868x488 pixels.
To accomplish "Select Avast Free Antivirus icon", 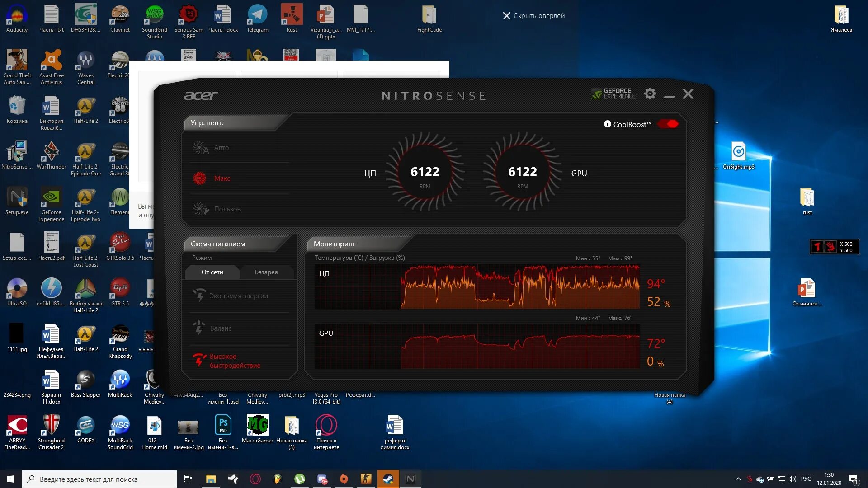I will [51, 68].
